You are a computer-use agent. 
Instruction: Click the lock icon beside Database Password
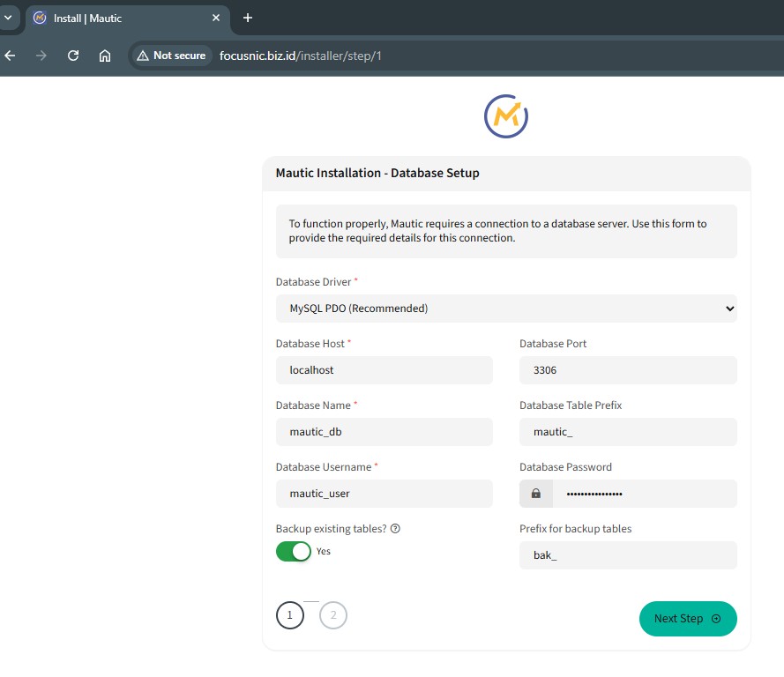(x=536, y=494)
